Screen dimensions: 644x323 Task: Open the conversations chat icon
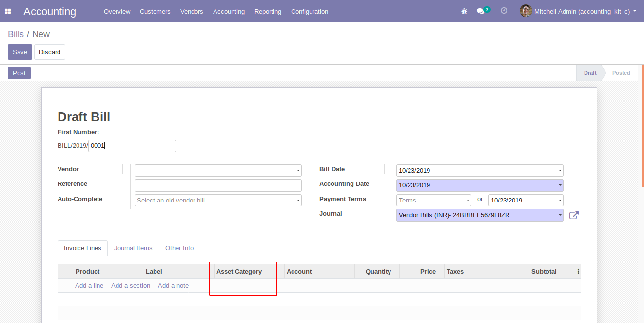(481, 11)
